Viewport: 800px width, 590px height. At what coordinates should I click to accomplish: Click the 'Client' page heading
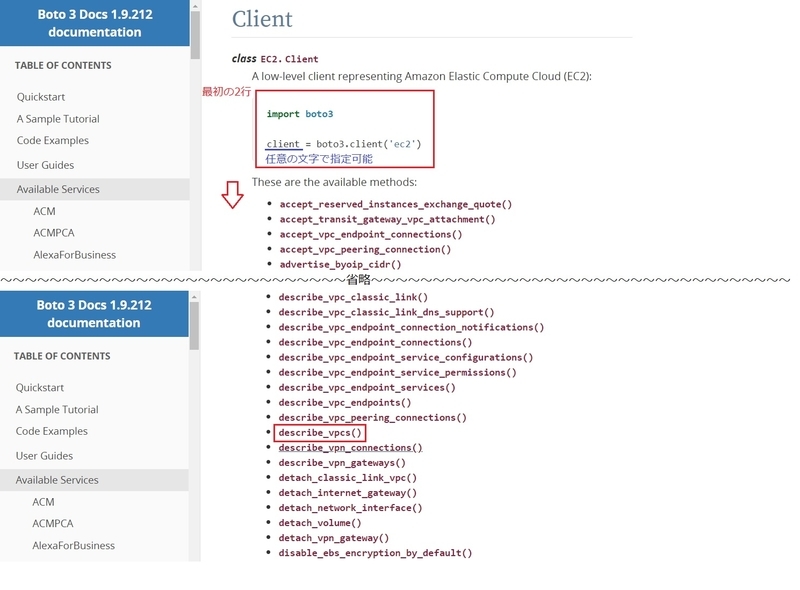262,19
